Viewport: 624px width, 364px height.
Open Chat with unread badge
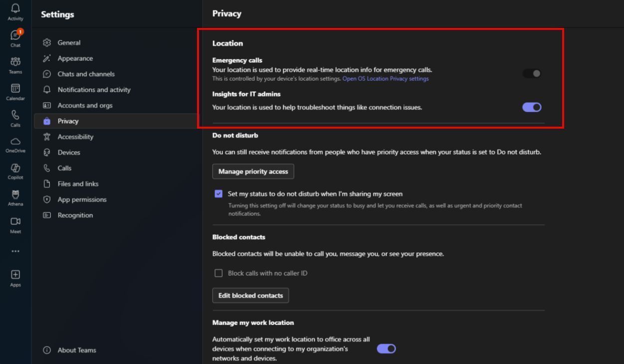click(x=15, y=38)
